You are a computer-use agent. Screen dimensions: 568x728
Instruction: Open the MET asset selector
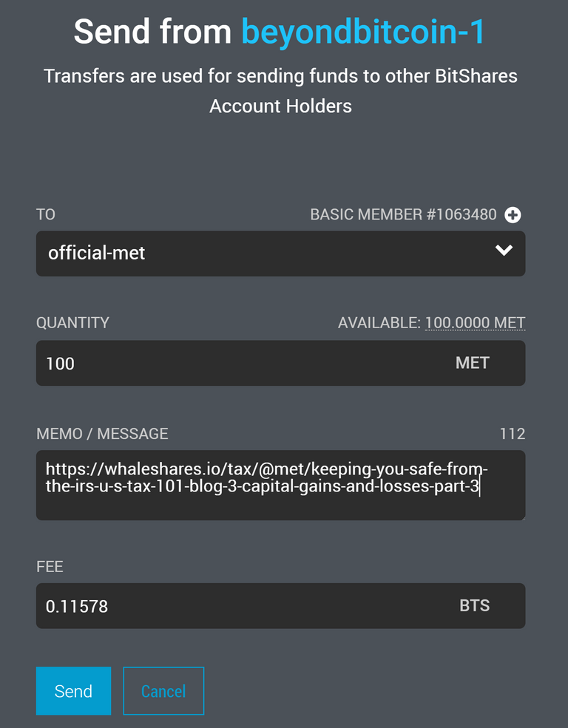tap(473, 363)
